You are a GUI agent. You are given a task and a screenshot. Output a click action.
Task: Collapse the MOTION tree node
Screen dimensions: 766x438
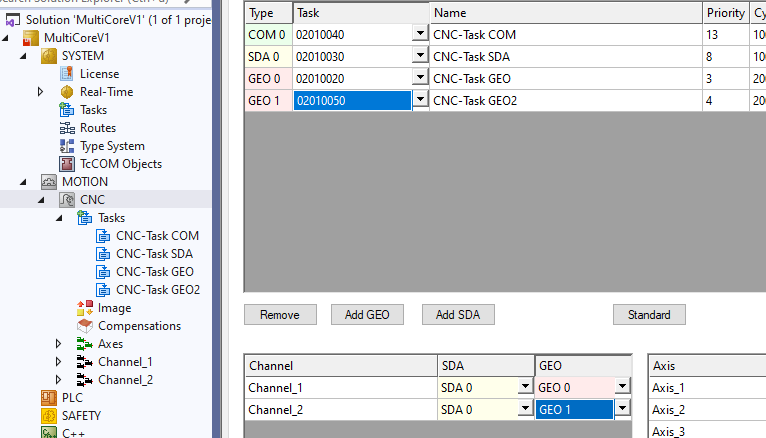tap(23, 182)
